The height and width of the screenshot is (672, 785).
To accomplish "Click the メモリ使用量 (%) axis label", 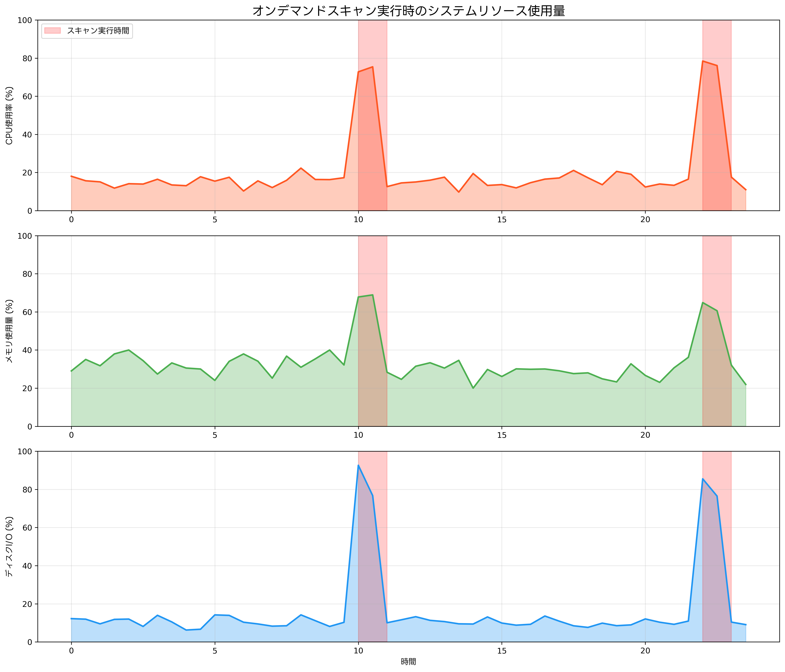I will click(9, 331).
